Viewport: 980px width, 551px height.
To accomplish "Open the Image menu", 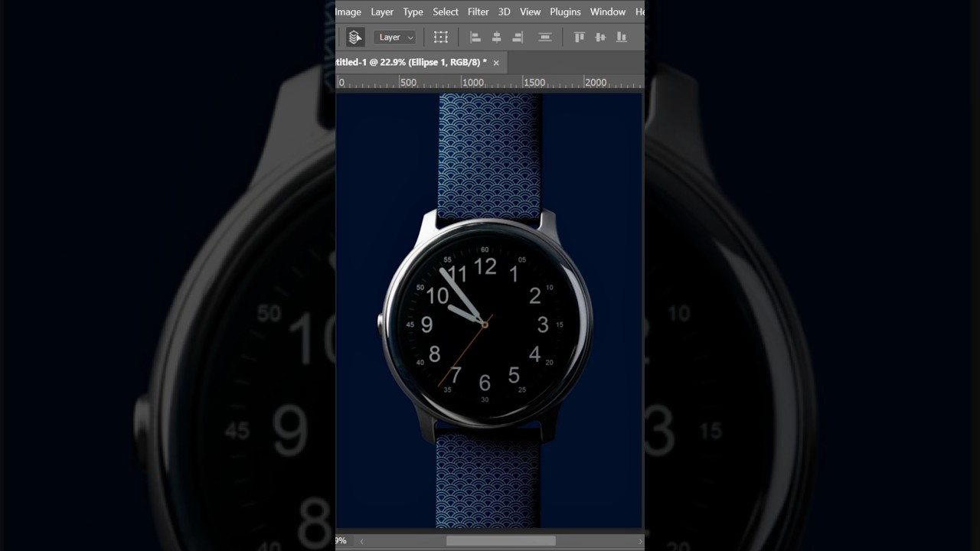I will [348, 11].
